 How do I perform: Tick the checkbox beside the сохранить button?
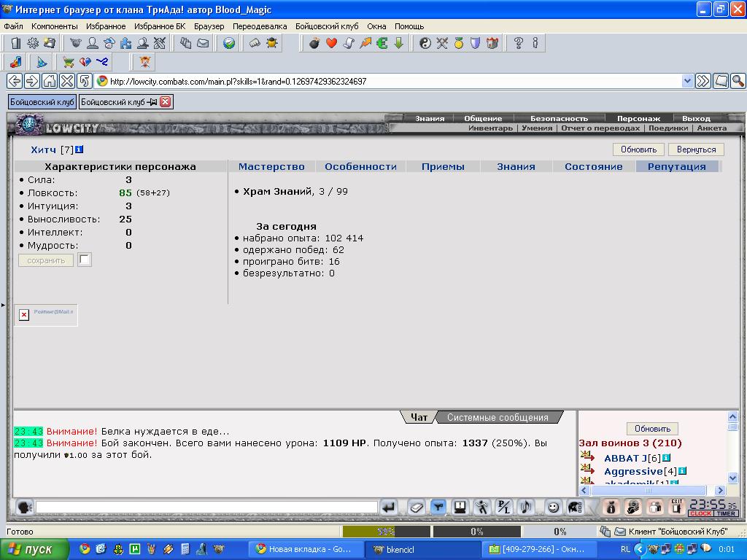(85, 260)
